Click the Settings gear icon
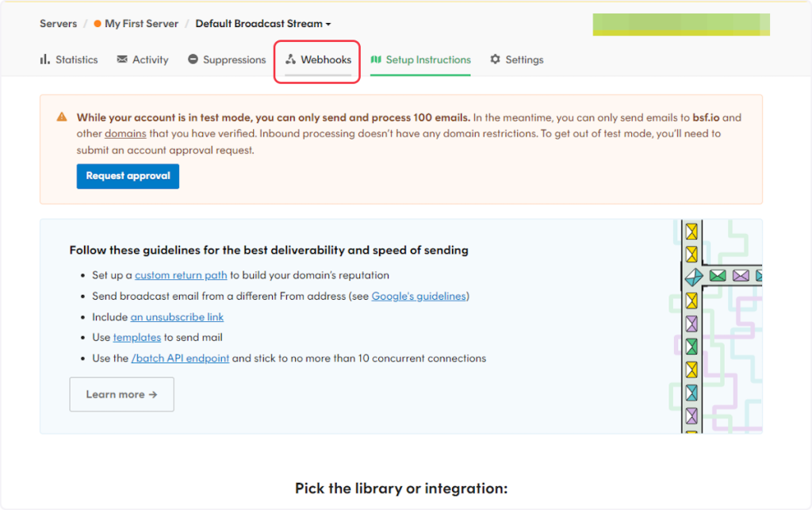Image resolution: width=812 pixels, height=510 pixels. [496, 59]
